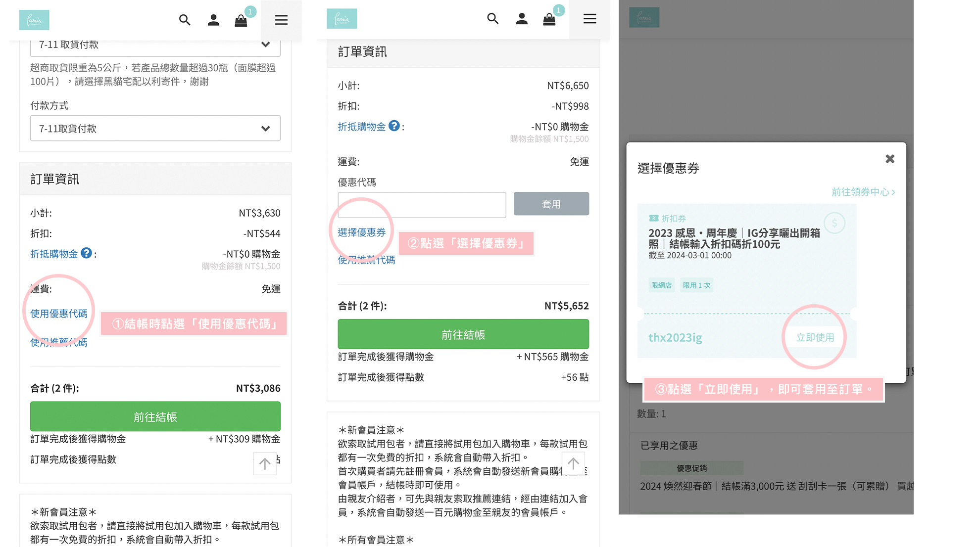Open shopping bag cart in left panel
Image resolution: width=980 pixels, height=547 pixels.
241,20
